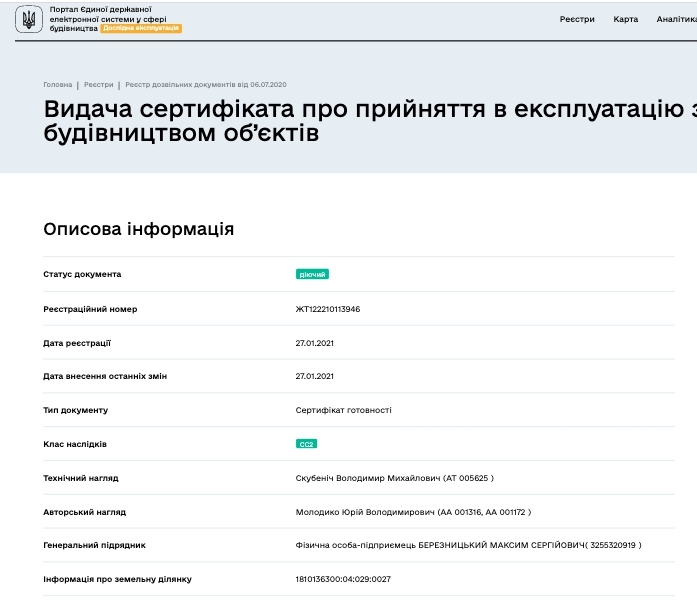The image size is (697, 608).
Task: Select land parcel number 1810136300:04:029:0027
Action: (x=343, y=579)
